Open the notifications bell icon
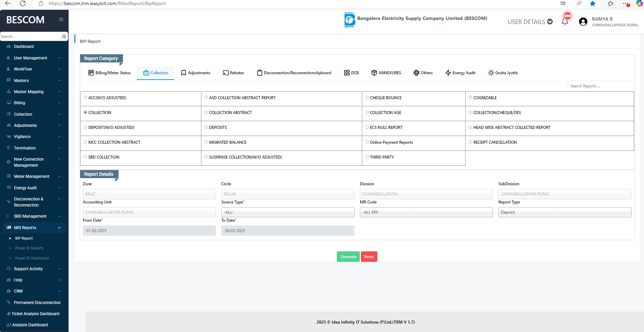 [565, 22]
